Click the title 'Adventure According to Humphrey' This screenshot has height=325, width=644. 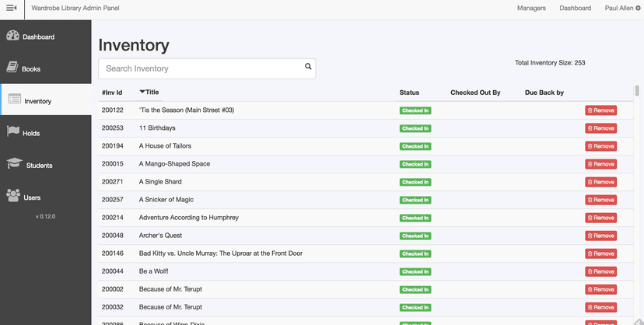(x=189, y=218)
